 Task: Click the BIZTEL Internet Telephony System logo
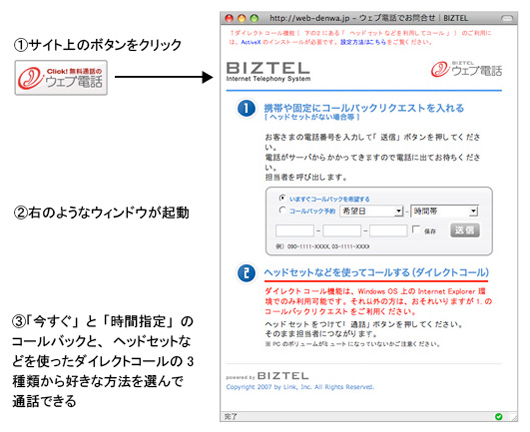pyautogui.click(x=268, y=72)
